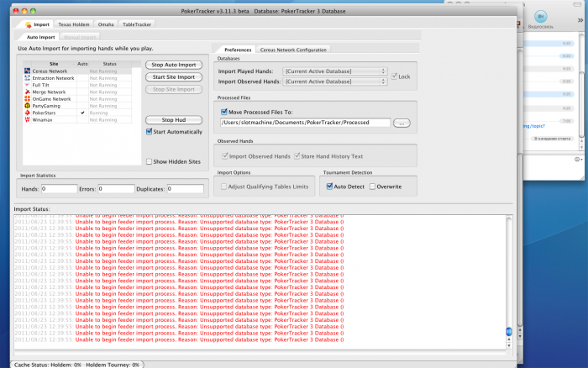
Task: Toggle Start Automatically checkbox
Action: click(x=149, y=132)
